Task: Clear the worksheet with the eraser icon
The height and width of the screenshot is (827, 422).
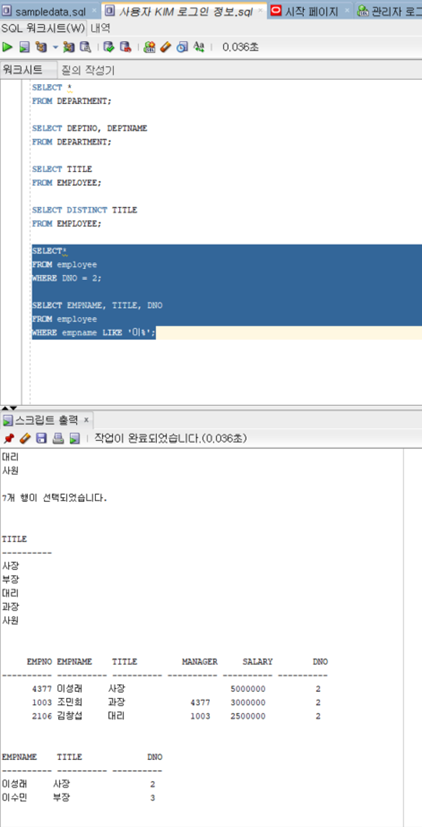Action: 166,47
